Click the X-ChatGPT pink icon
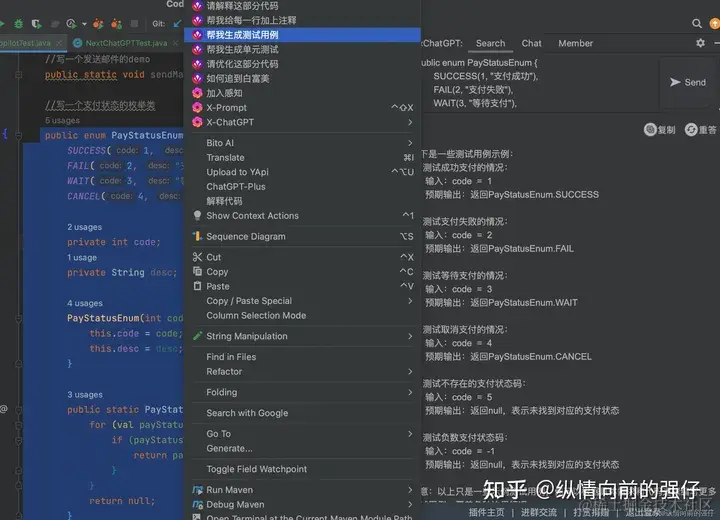720x520 pixels. point(197,122)
